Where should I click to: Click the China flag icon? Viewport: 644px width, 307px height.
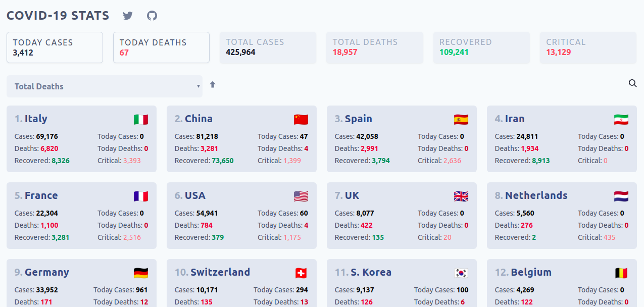pyautogui.click(x=301, y=120)
